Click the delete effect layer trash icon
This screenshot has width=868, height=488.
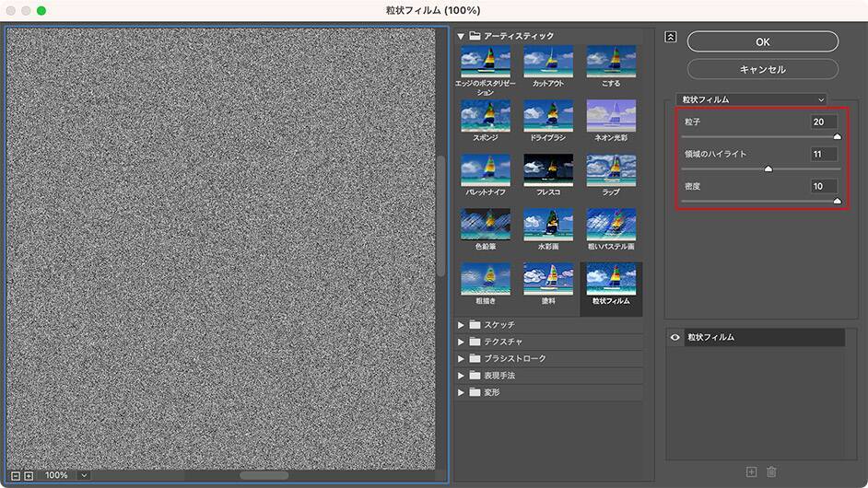[771, 472]
